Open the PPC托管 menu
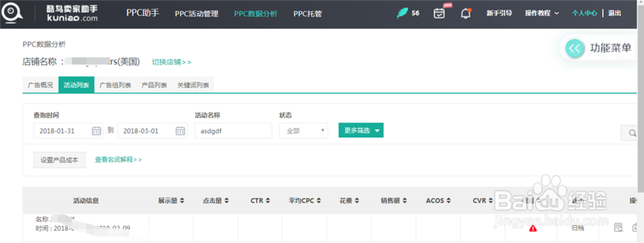This screenshot has width=644, height=243. [x=308, y=14]
